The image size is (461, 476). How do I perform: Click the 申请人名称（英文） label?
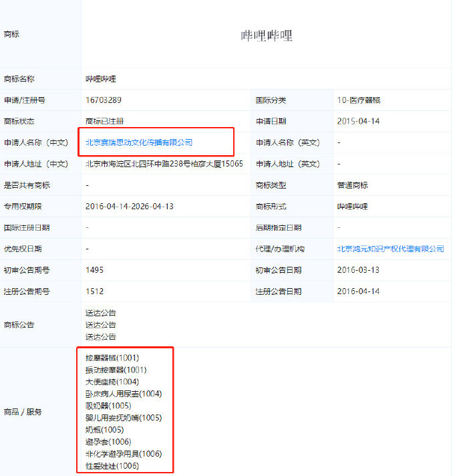(x=288, y=142)
